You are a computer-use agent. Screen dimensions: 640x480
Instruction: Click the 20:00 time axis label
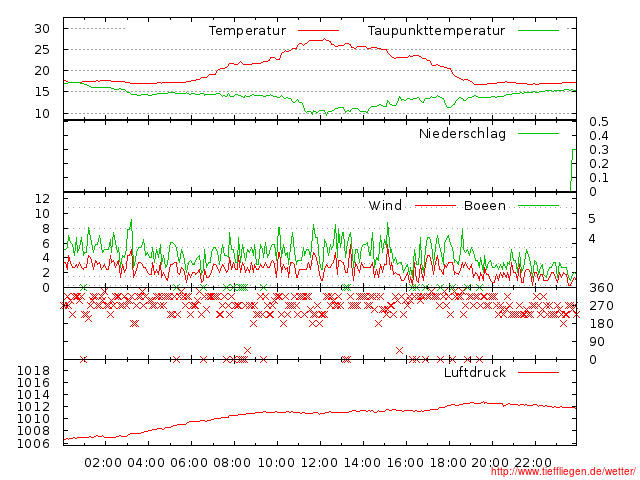pyautogui.click(x=490, y=463)
